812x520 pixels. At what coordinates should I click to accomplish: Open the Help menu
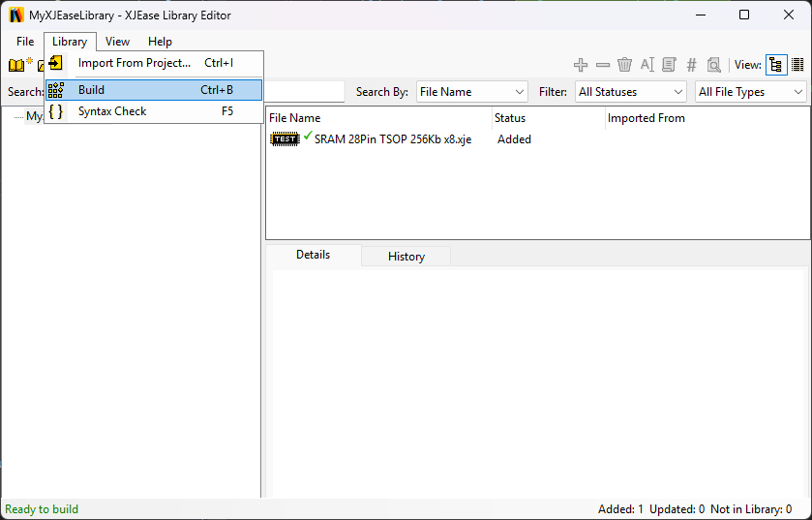[x=160, y=42]
